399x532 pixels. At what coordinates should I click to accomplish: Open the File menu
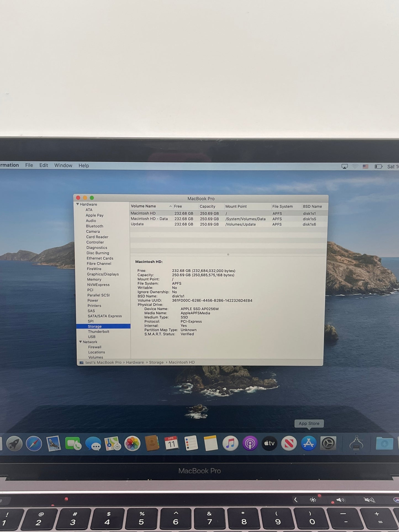coord(29,165)
